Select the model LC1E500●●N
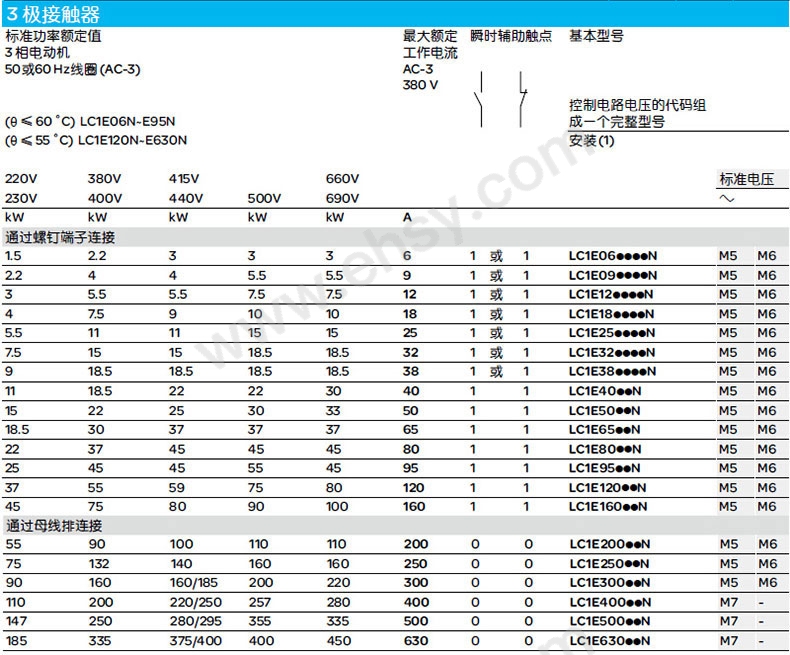Viewport: 790px width, 655px height. [610, 621]
